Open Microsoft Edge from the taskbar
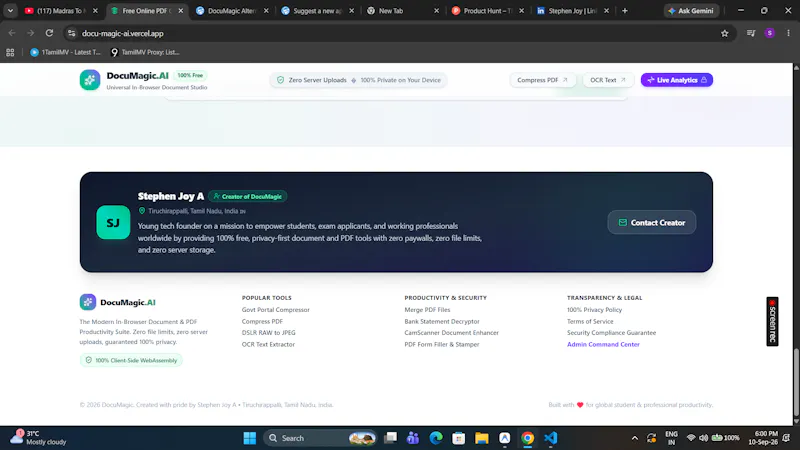This screenshot has width=800, height=450. (436, 438)
